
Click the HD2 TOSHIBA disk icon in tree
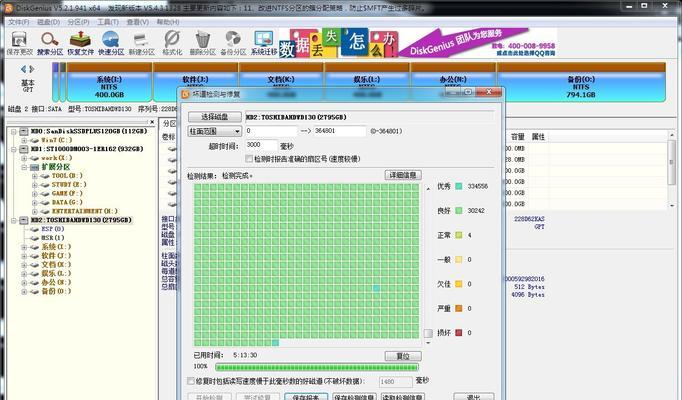[24, 220]
